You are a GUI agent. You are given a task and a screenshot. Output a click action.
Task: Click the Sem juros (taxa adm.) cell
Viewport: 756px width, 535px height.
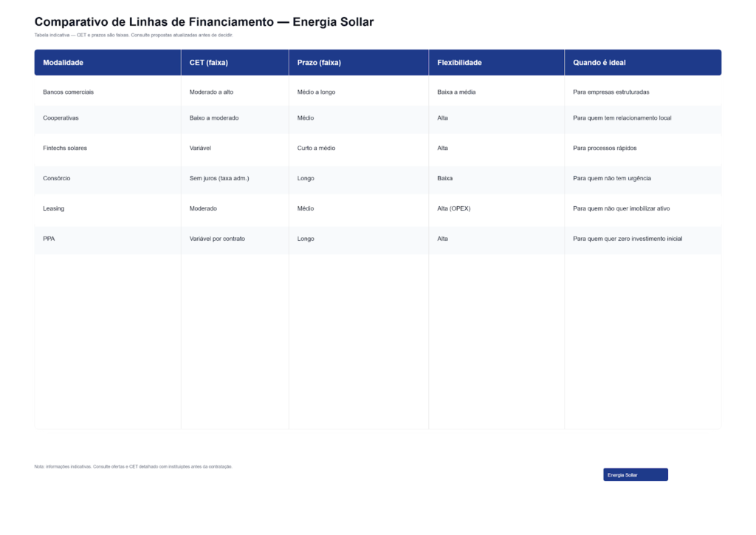[219, 178]
